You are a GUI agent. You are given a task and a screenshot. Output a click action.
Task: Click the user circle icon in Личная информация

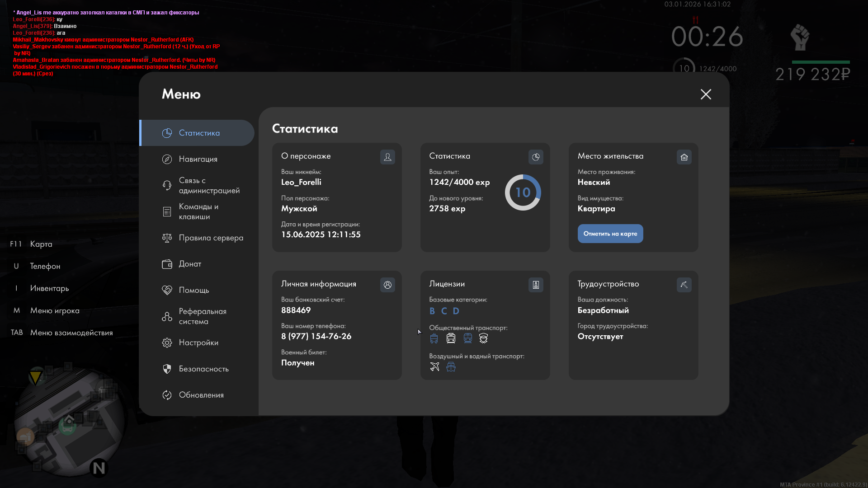[387, 285]
